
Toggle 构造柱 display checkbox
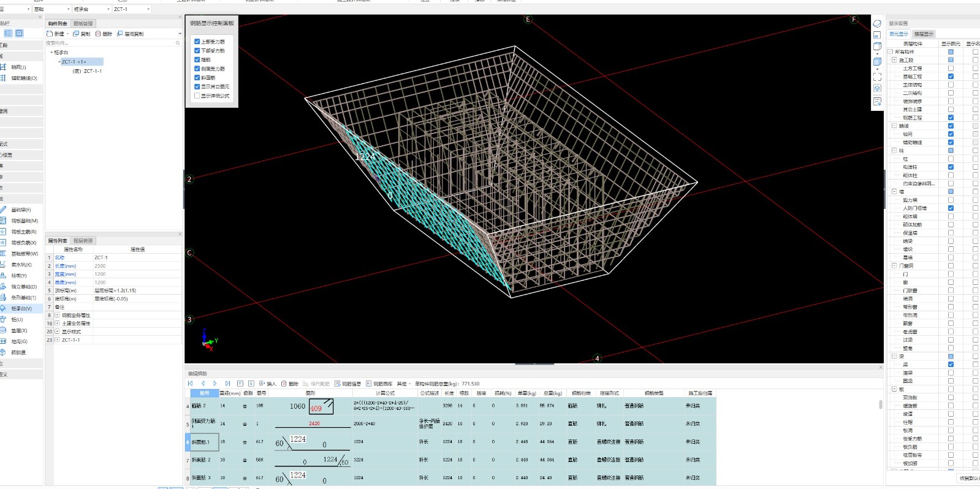951,167
